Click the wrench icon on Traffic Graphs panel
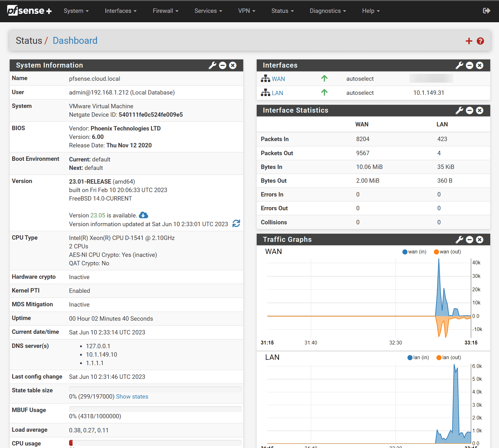Viewport: 499px width, 448px height. (x=459, y=240)
